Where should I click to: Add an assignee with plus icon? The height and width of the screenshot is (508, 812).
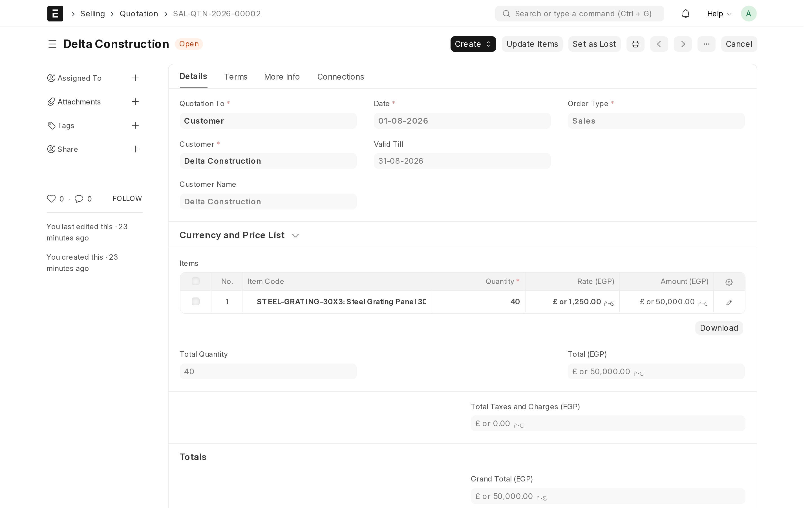click(x=135, y=78)
